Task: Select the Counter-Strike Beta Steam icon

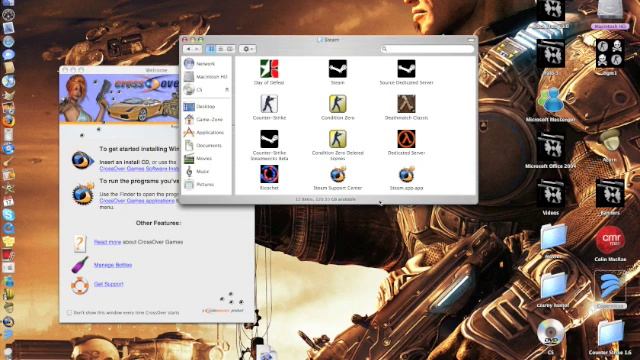Action: click(x=269, y=139)
